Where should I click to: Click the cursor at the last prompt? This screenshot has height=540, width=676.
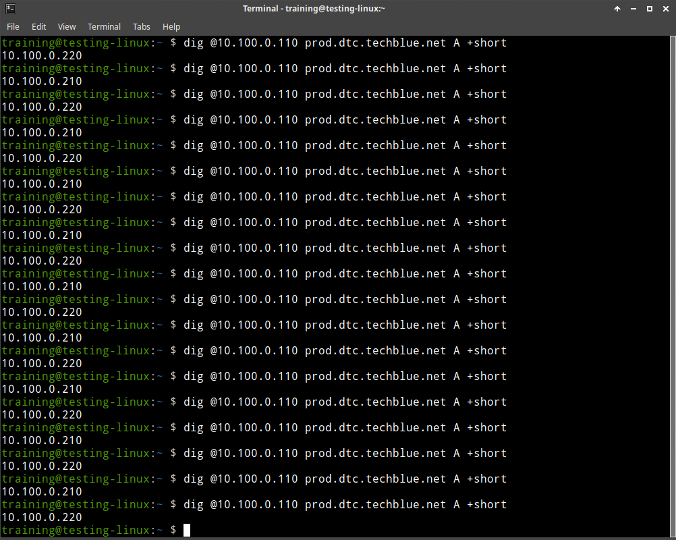[x=187, y=531]
